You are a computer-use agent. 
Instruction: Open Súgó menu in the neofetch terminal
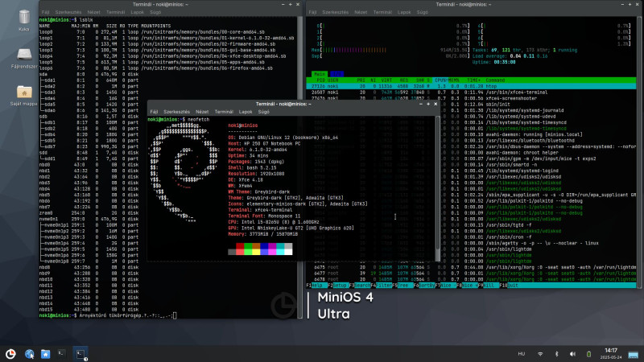(x=264, y=112)
